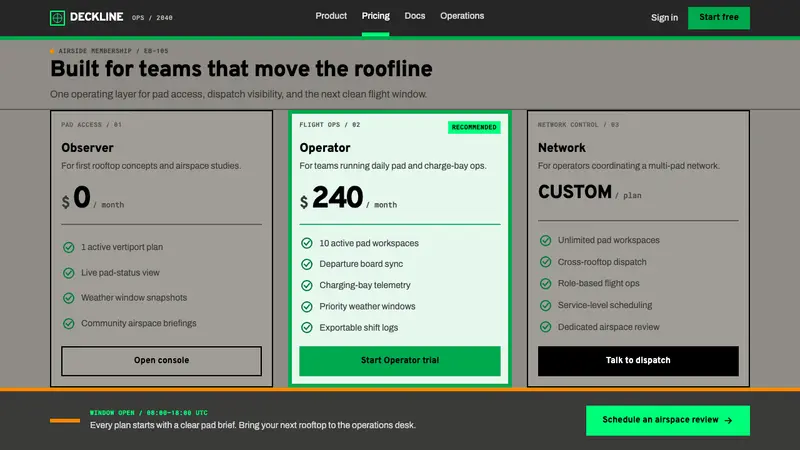
Task: Click the arrow icon in Schedule an airspace review
Action: [x=729, y=420]
